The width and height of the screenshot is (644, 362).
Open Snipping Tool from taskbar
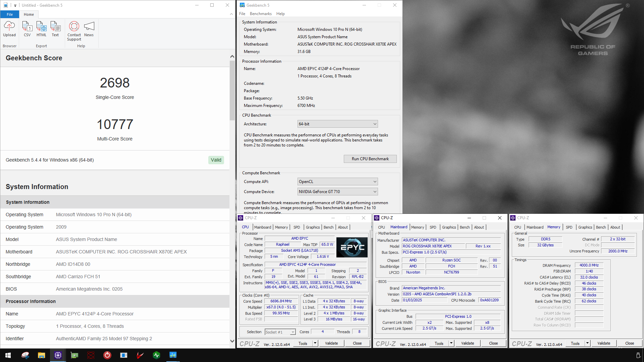coord(25,355)
